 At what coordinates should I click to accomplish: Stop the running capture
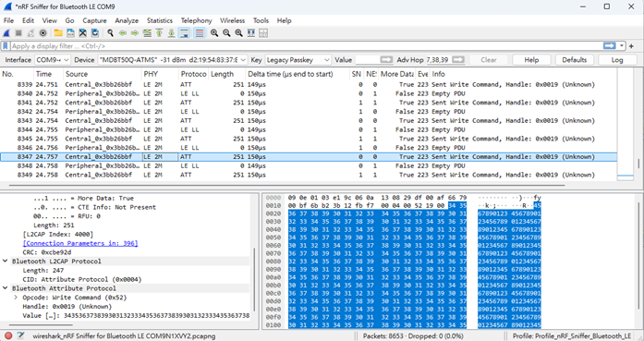click(x=18, y=33)
